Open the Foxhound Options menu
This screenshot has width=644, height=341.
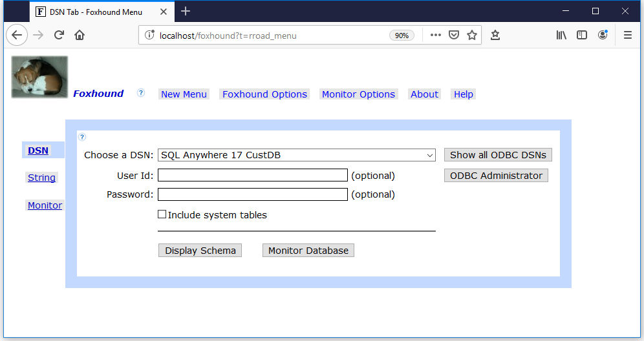tap(264, 94)
